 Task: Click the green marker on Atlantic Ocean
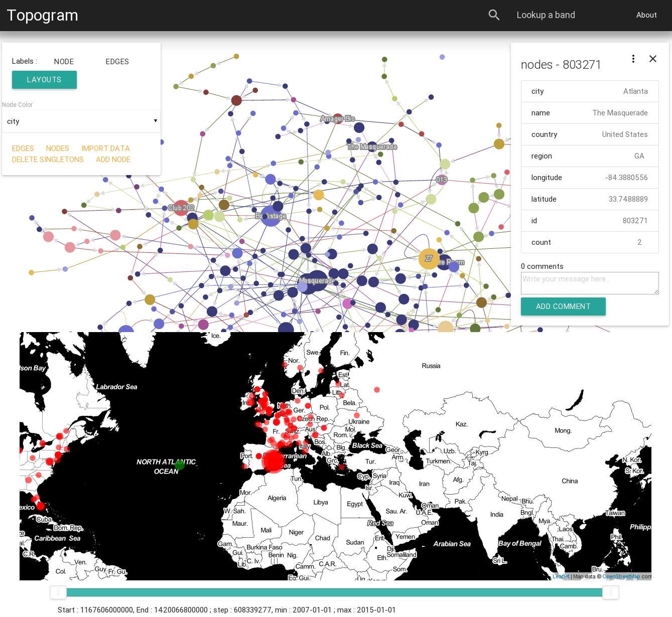[180, 465]
